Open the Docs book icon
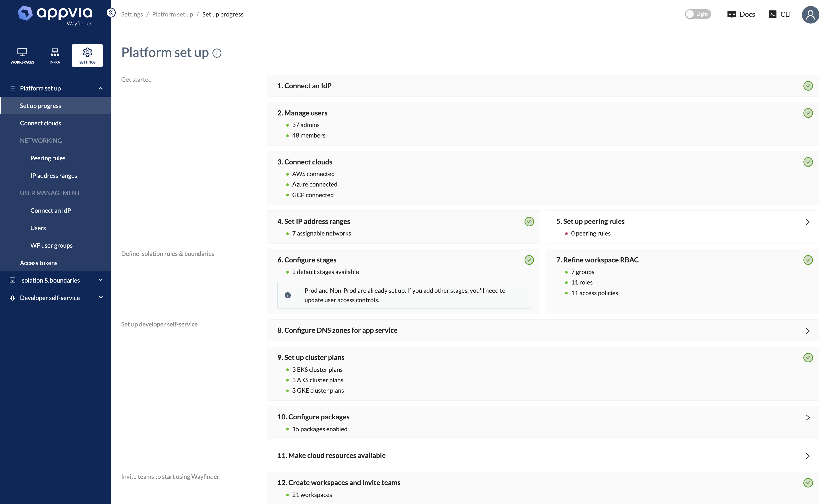The height and width of the screenshot is (504, 824). point(732,14)
